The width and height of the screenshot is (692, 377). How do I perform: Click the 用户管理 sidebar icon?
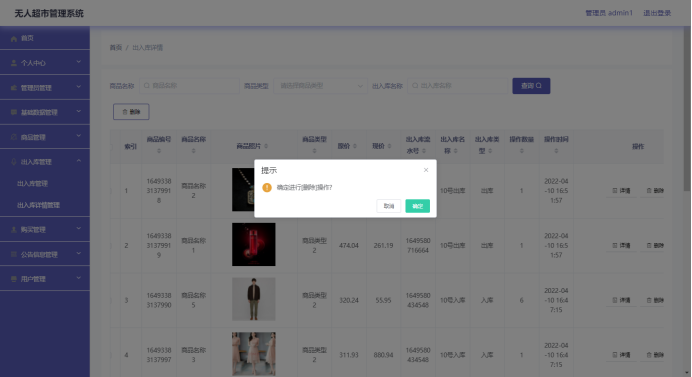(x=14, y=279)
